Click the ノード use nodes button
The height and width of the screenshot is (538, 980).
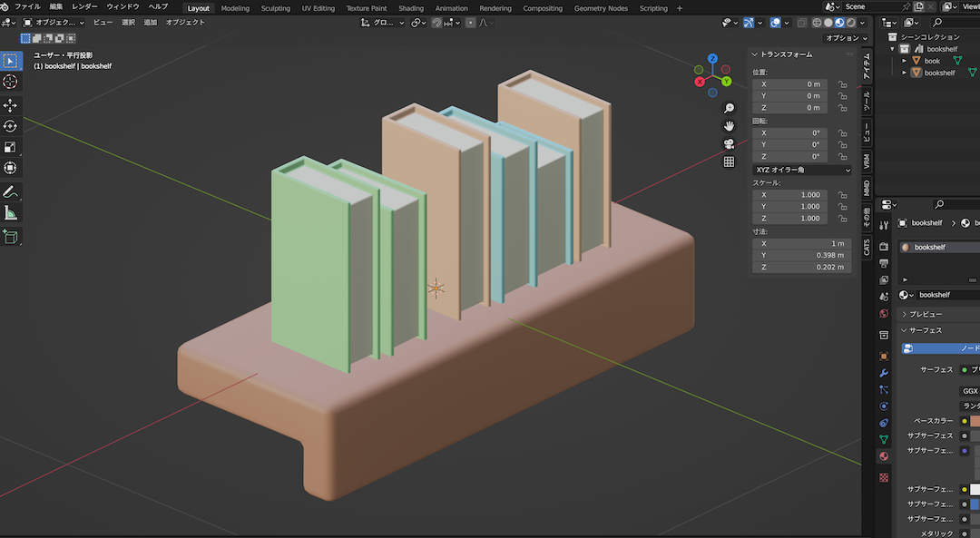click(941, 348)
